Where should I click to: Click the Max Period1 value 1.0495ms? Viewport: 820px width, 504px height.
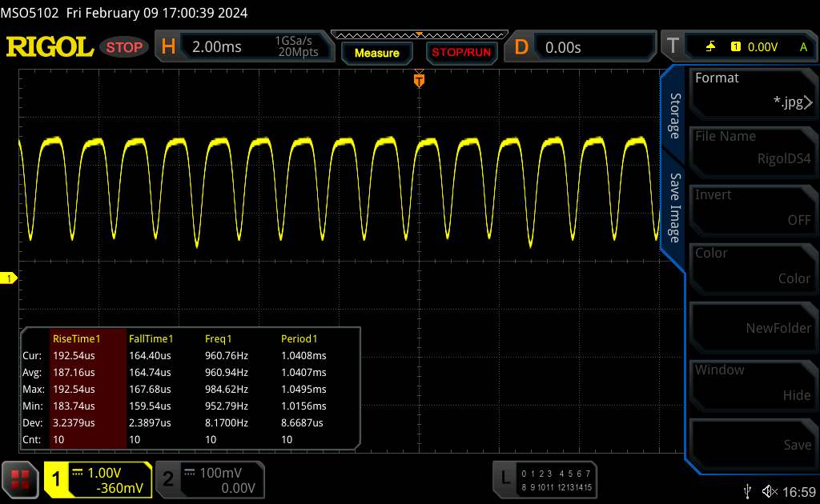click(x=303, y=389)
